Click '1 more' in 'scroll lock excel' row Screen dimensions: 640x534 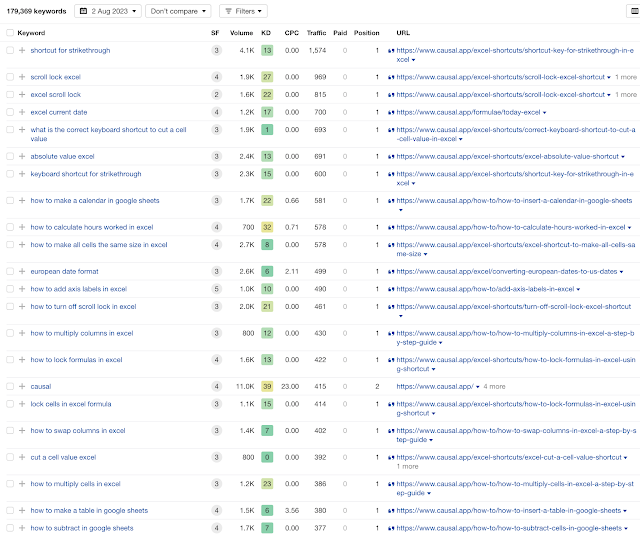point(626,77)
